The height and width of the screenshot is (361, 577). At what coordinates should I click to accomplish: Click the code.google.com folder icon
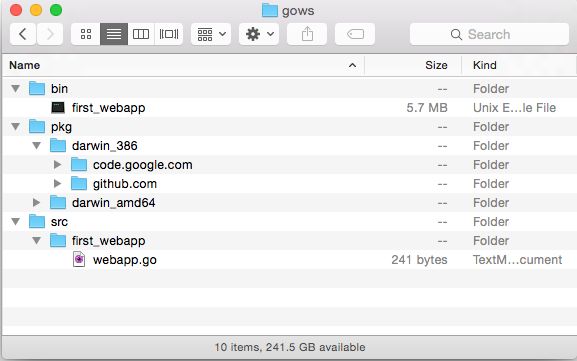[x=79, y=164]
